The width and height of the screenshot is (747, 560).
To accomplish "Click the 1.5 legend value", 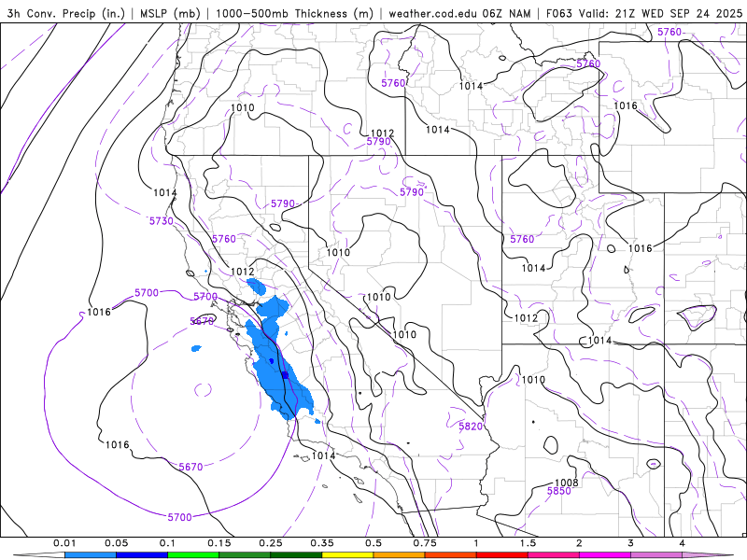I will (528, 543).
